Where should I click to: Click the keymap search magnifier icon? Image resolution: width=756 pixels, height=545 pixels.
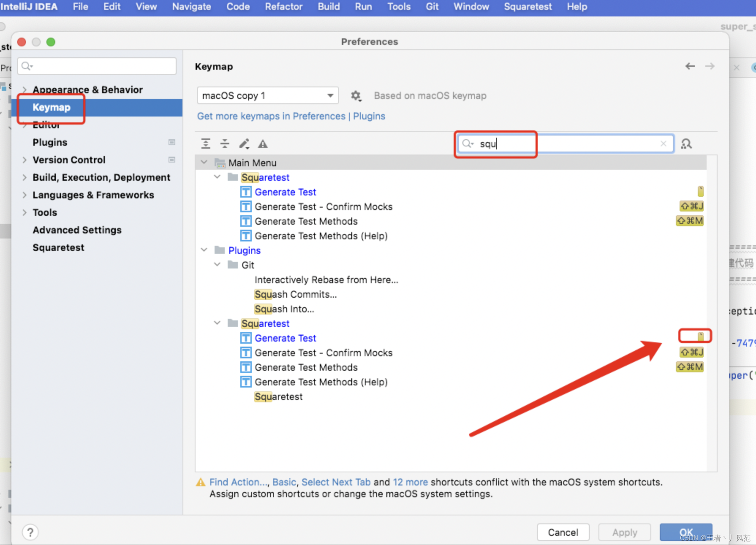coord(468,144)
